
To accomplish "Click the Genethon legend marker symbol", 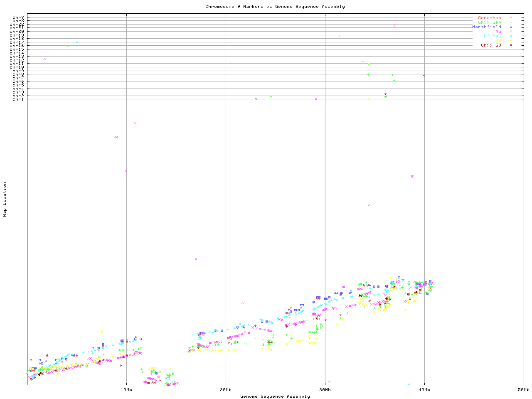I will pyautogui.click(x=511, y=18).
